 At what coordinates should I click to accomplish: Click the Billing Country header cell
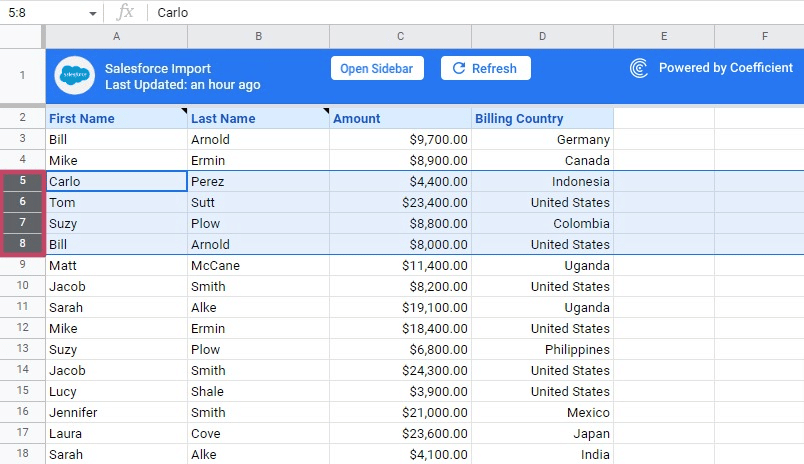pyautogui.click(x=542, y=118)
